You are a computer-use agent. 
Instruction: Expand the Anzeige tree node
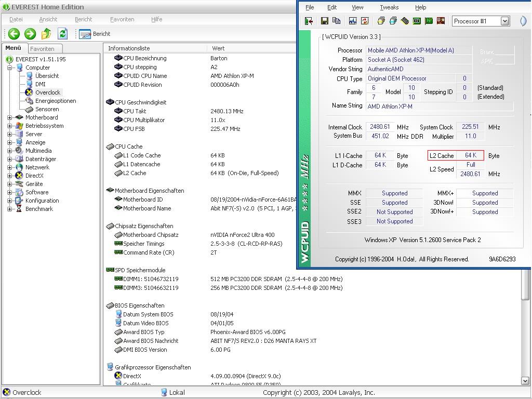coord(9,142)
